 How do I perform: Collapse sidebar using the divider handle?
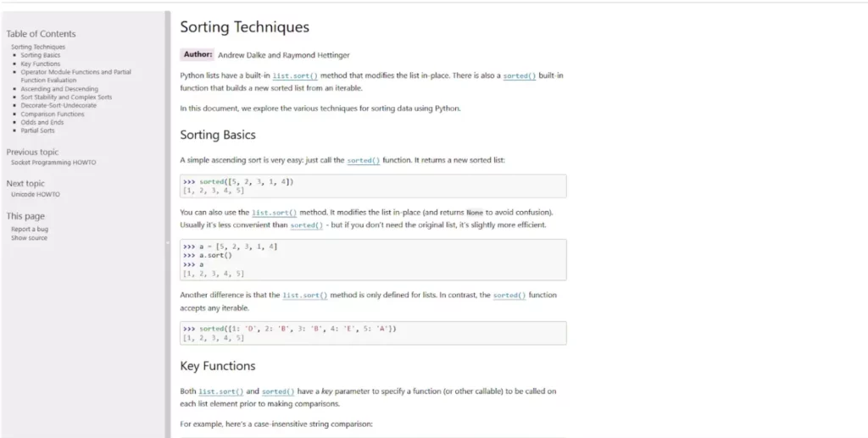168,242
